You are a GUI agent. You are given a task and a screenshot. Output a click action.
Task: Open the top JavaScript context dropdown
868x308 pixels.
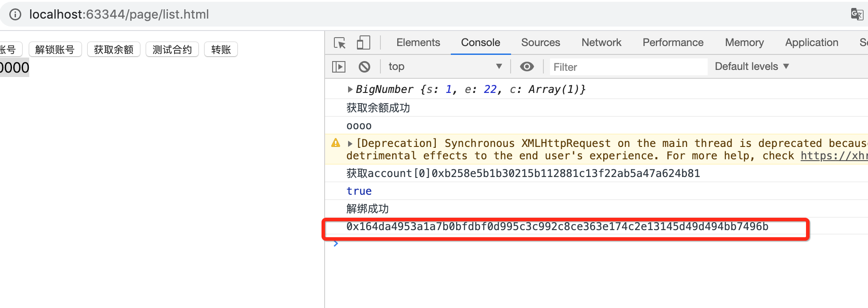tap(446, 66)
